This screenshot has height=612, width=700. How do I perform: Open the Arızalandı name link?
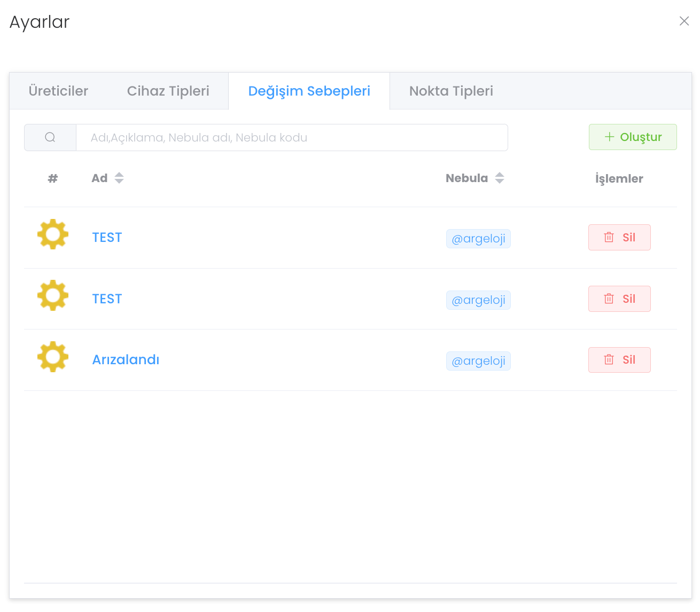(x=126, y=360)
